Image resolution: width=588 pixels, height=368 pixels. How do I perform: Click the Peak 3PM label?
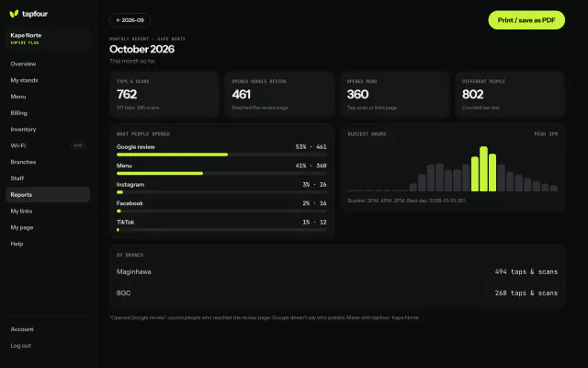546,134
